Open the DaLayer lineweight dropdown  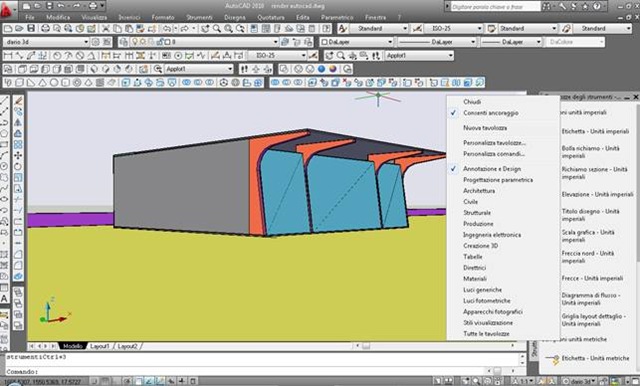coord(511,42)
